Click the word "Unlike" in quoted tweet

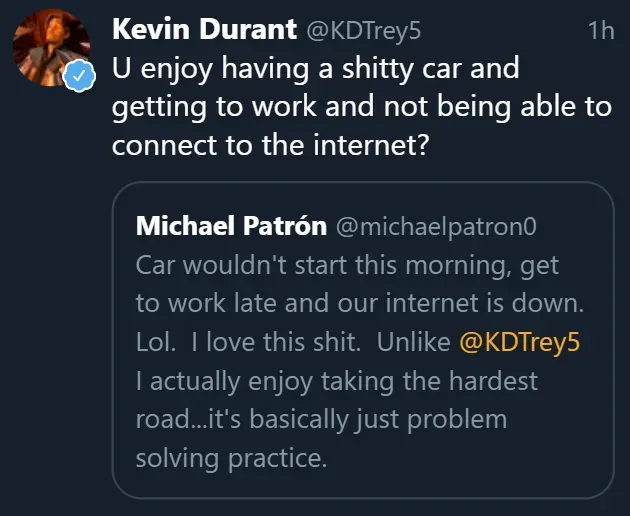pos(413,342)
